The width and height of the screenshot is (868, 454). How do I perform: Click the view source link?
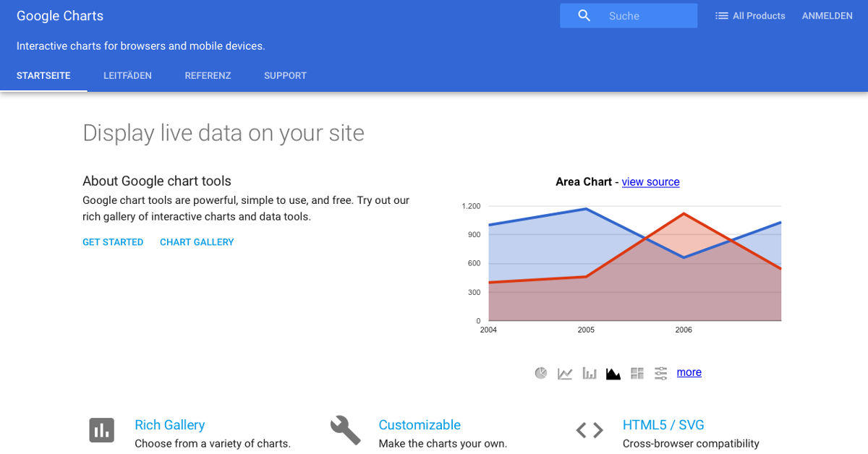coord(650,182)
